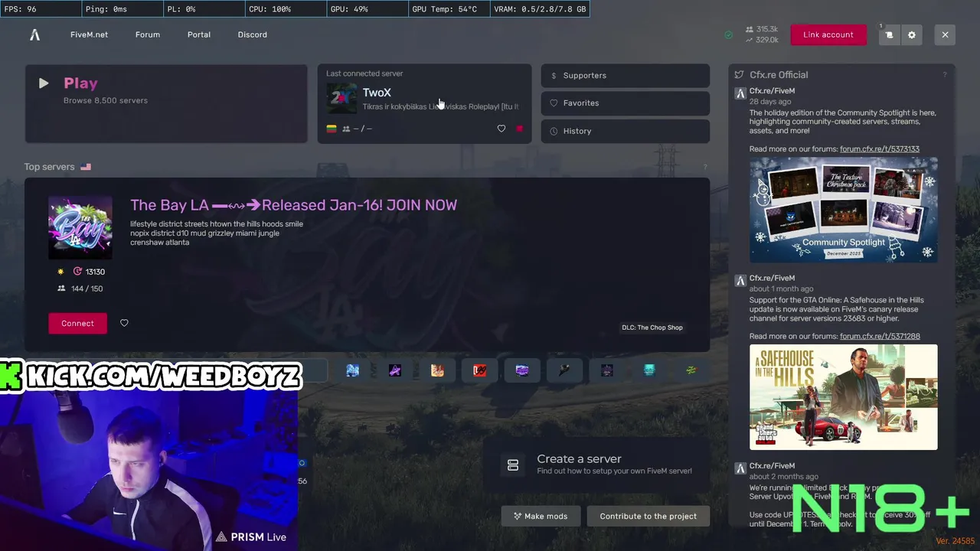Click the play triangle icon beside Play
Viewport: 980px width, 551px height.
pyautogui.click(x=44, y=83)
